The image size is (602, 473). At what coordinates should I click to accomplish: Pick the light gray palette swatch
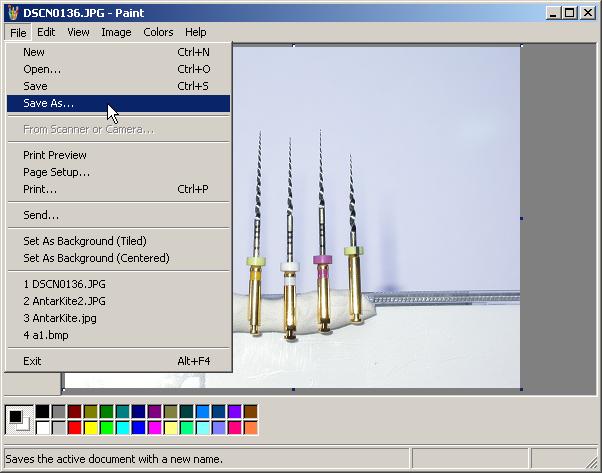click(59, 428)
